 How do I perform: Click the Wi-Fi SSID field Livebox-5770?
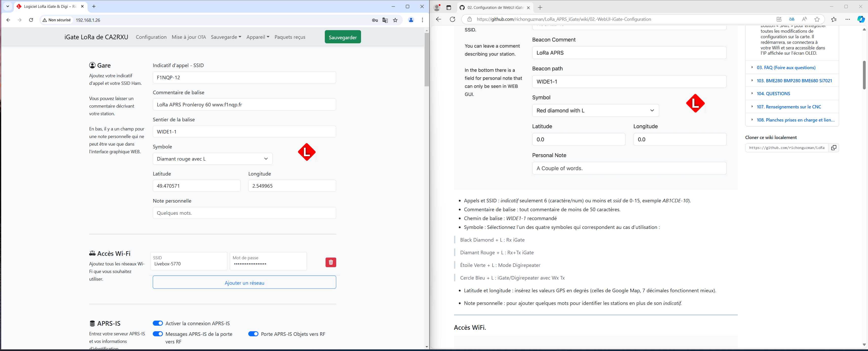point(189,261)
